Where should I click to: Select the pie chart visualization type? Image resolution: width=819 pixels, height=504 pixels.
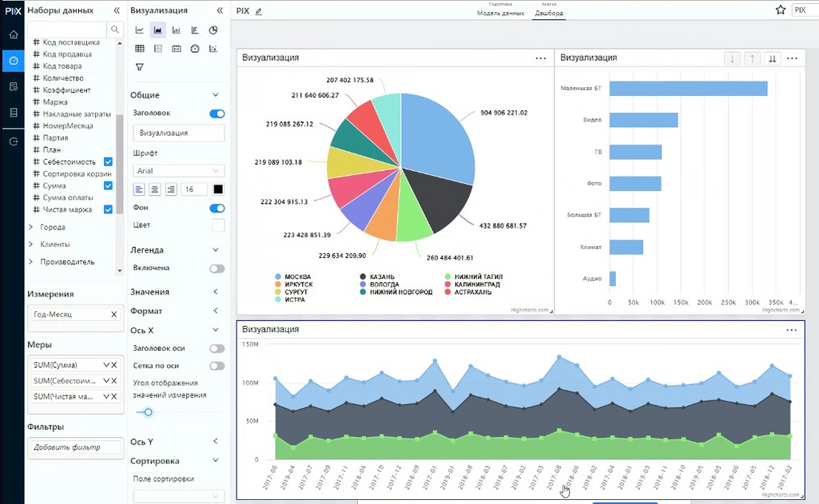(x=213, y=30)
